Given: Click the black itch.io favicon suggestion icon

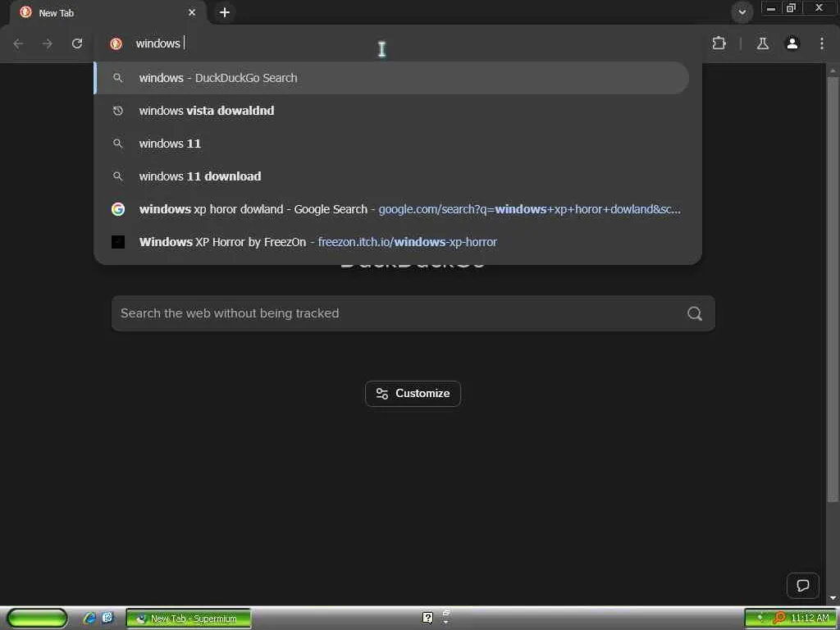Looking at the screenshot, I should [x=118, y=242].
